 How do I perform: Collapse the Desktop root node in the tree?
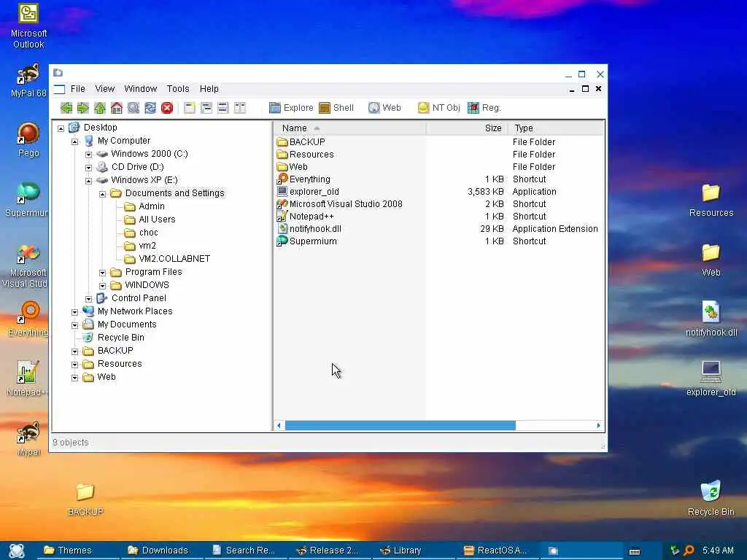click(61, 128)
